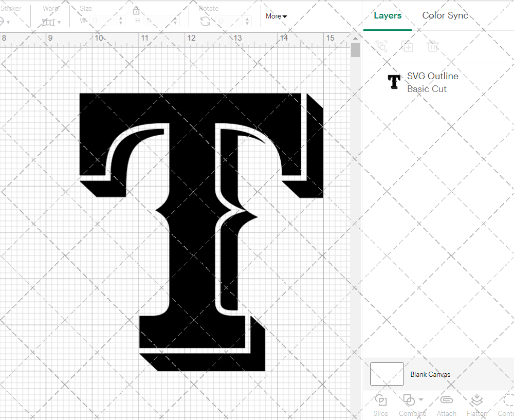The image size is (514, 420).
Task: Click the Blank Canvas color swatch
Action: point(387,374)
